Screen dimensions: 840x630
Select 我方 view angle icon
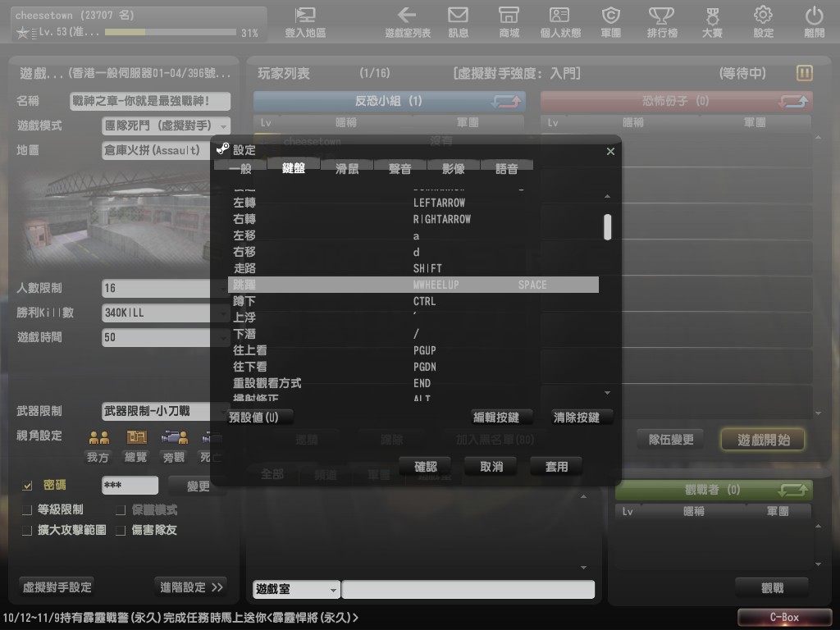click(x=98, y=438)
